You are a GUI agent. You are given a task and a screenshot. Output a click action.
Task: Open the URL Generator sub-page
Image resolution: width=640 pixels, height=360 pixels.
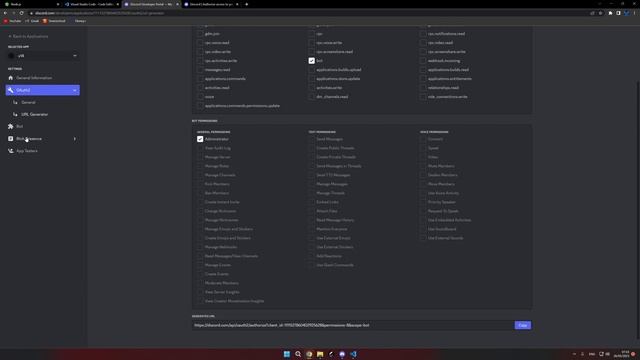coord(35,114)
